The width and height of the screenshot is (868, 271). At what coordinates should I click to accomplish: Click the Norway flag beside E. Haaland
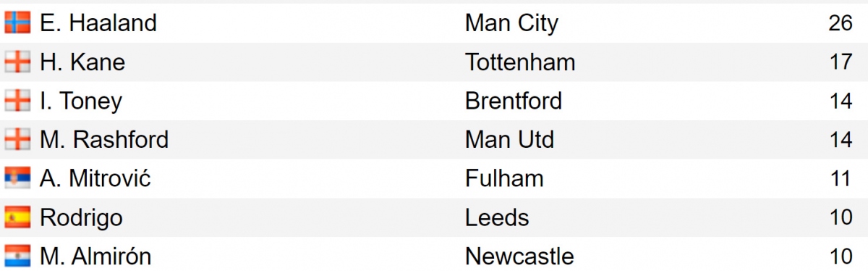pyautogui.click(x=17, y=23)
